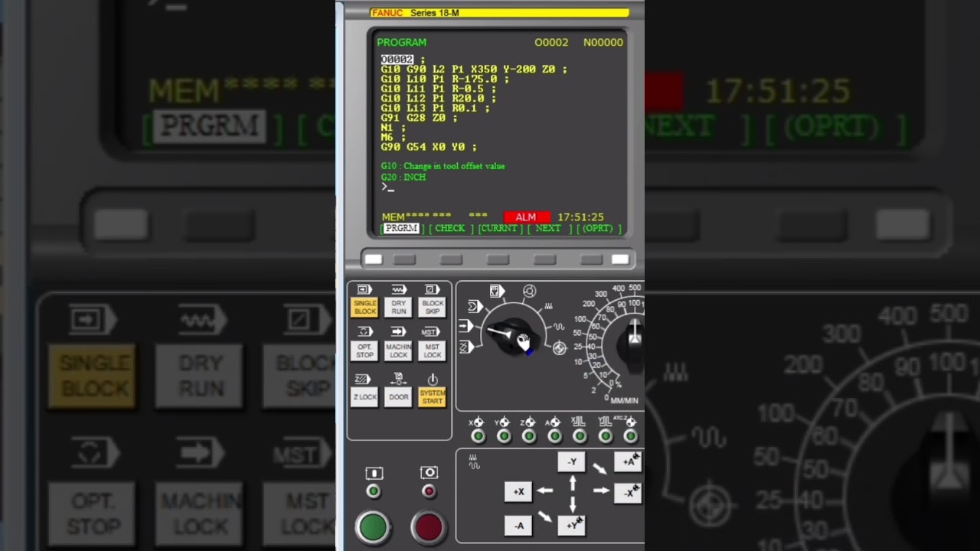Toggle the SINGLE BLOCK button
Screen dimensions: 980x551
[364, 308]
